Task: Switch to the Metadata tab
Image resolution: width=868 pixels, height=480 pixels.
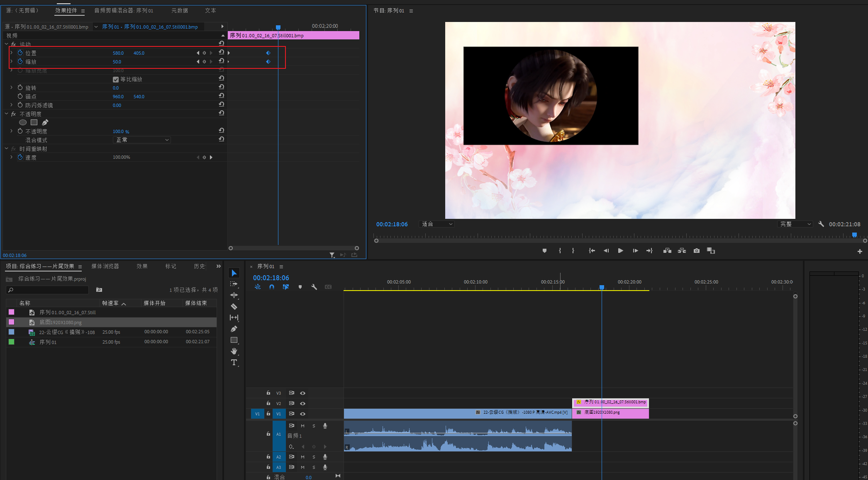Action: 180,10
